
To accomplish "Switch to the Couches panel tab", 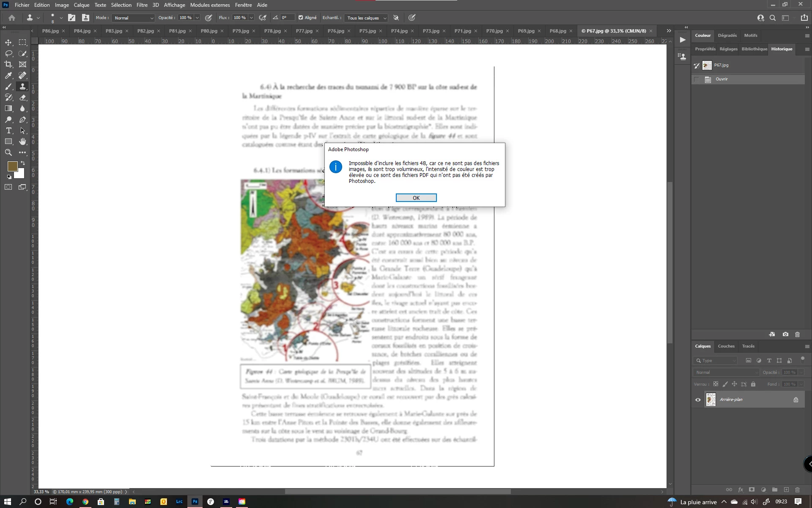I will (x=726, y=346).
